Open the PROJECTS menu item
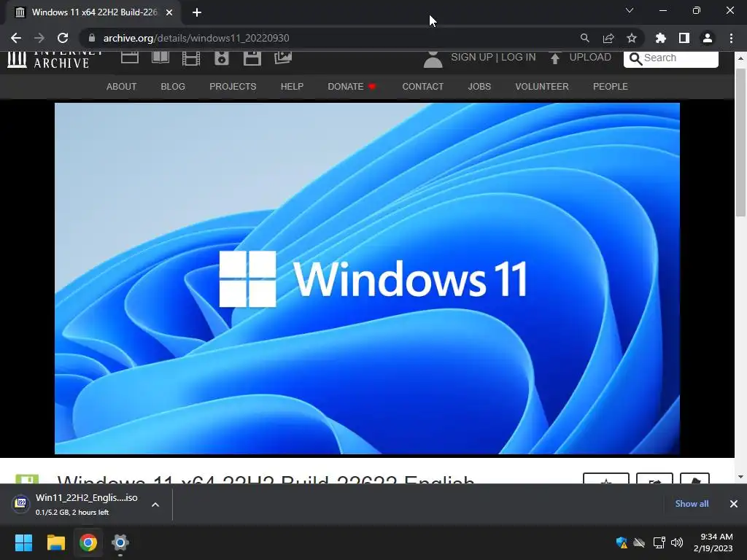This screenshot has height=560, width=747. point(233,87)
